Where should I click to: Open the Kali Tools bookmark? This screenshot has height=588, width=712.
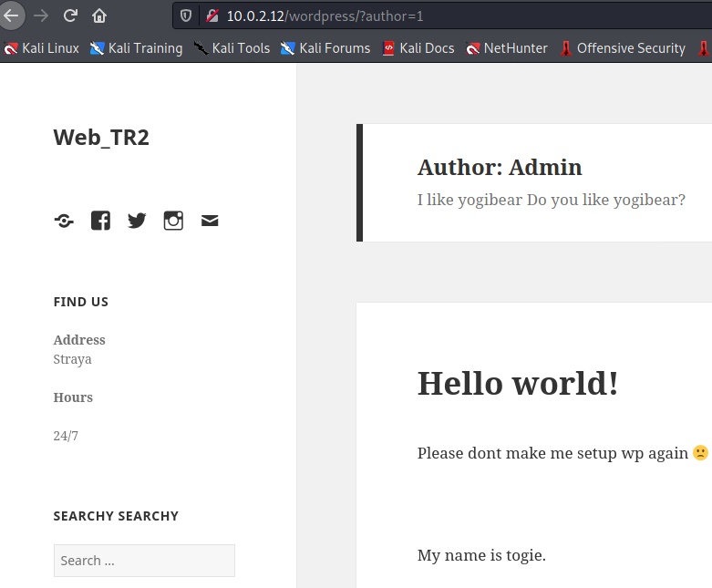232,48
